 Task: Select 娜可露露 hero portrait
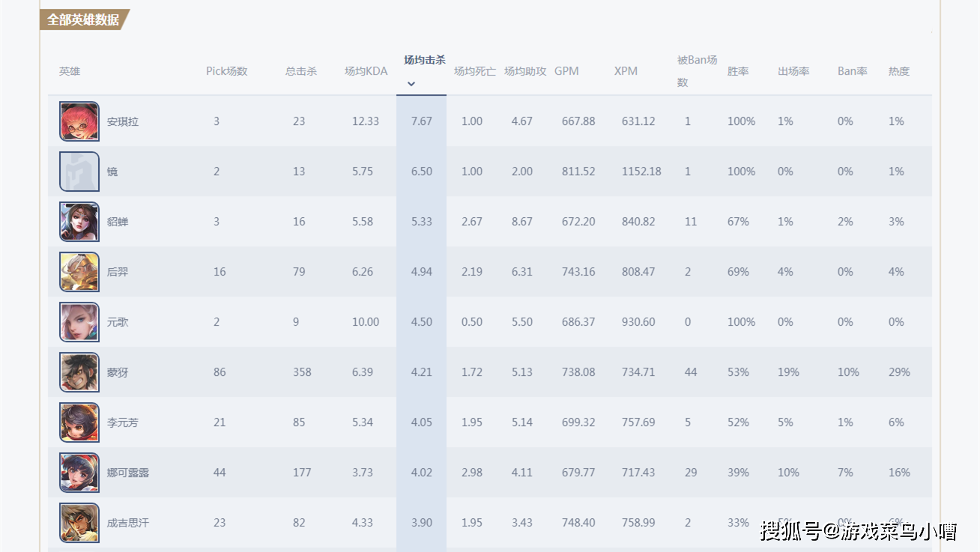(79, 473)
